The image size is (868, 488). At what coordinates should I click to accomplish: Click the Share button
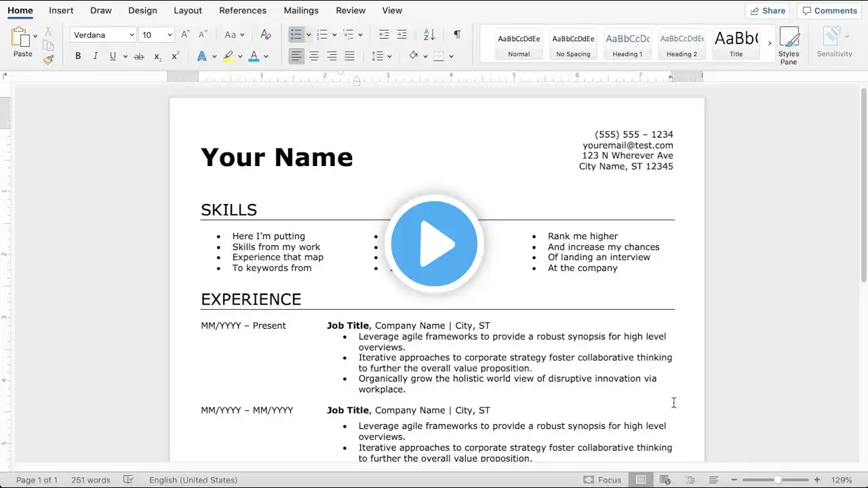tap(768, 10)
